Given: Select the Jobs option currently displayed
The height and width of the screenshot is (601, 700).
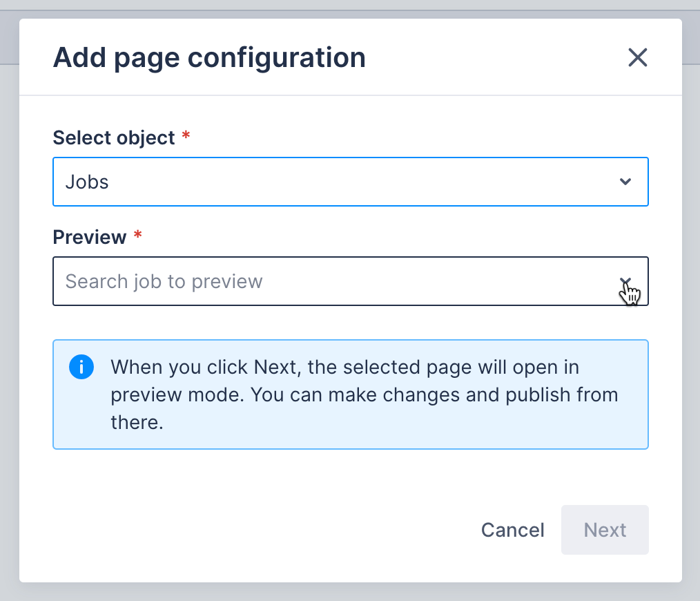Looking at the screenshot, I should click(x=87, y=182).
